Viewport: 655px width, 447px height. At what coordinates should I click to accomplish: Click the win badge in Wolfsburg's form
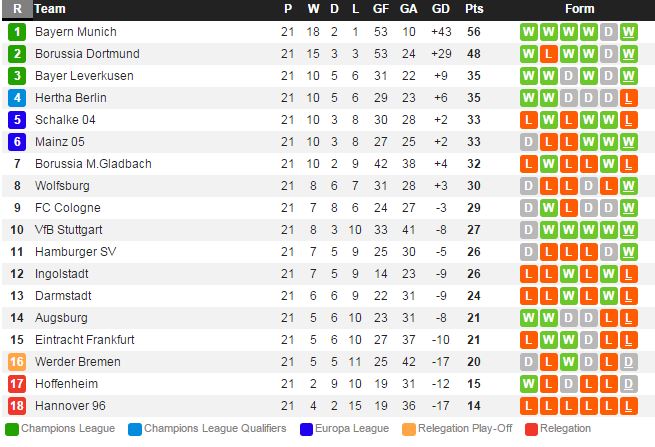[628, 186]
